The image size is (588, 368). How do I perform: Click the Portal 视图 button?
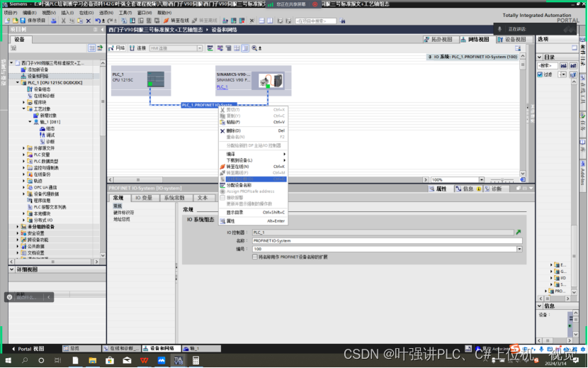[28, 349]
